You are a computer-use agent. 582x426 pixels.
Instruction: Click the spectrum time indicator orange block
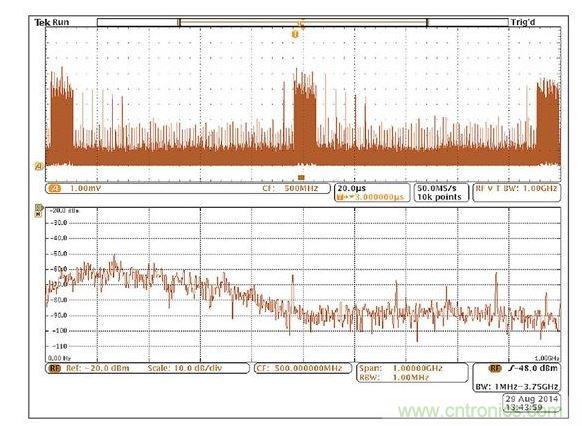(301, 178)
